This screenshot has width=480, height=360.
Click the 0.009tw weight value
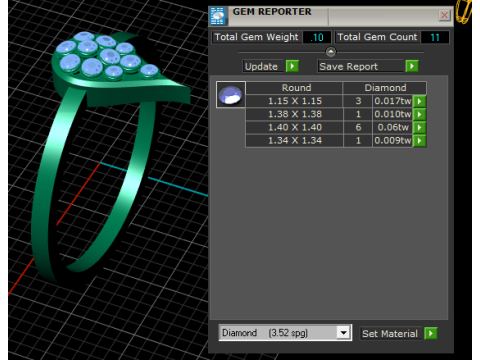[x=393, y=141]
